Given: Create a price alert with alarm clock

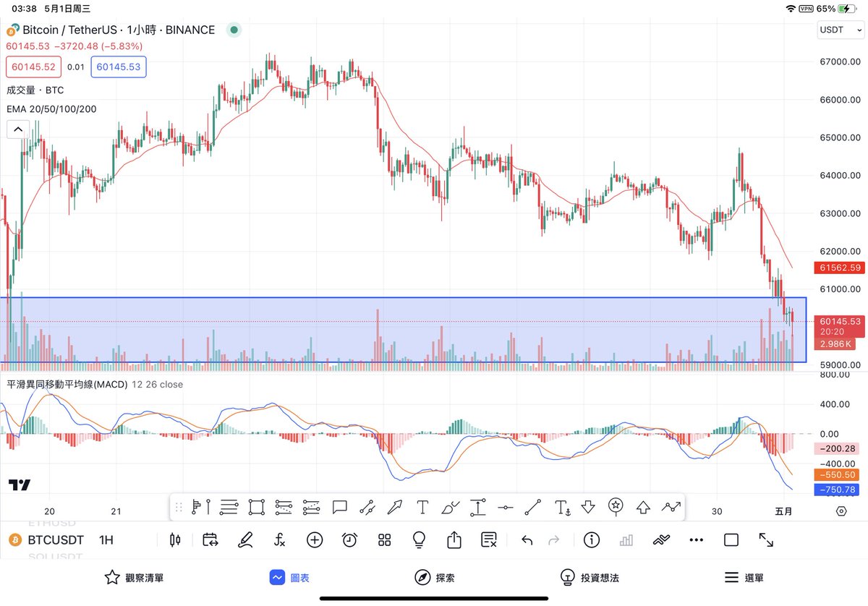Looking at the screenshot, I should coord(349,539).
